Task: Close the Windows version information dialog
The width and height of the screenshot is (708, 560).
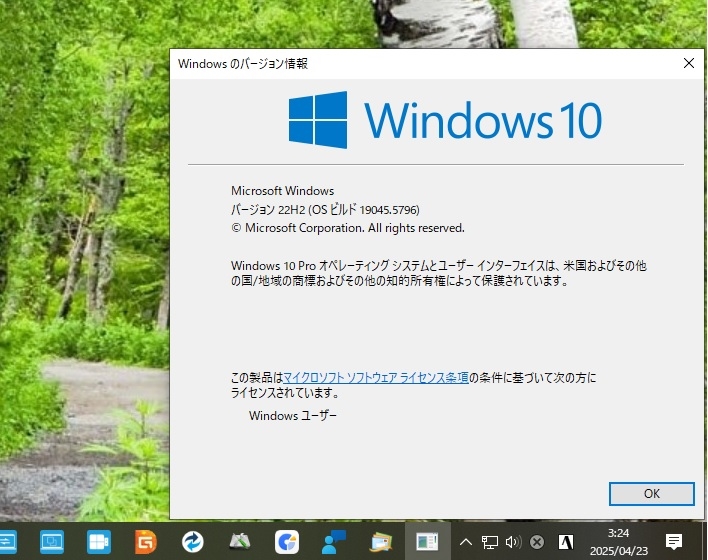Action: pyautogui.click(x=689, y=63)
